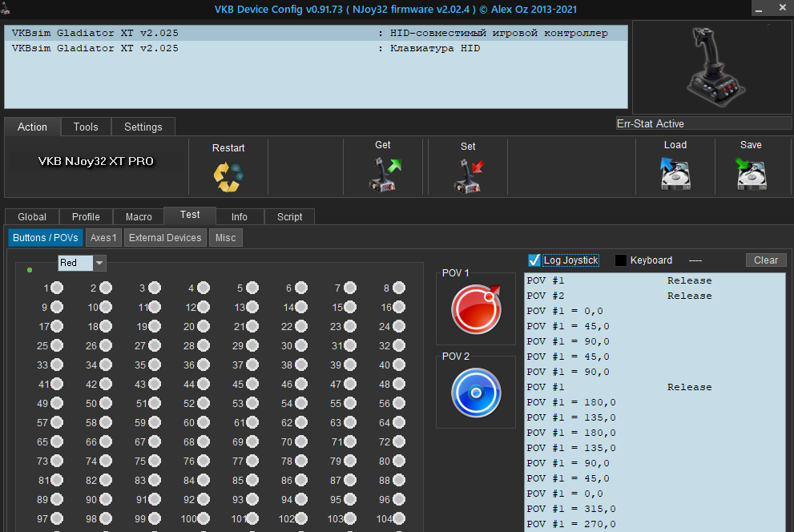Open the External Devices subtab

point(165,238)
